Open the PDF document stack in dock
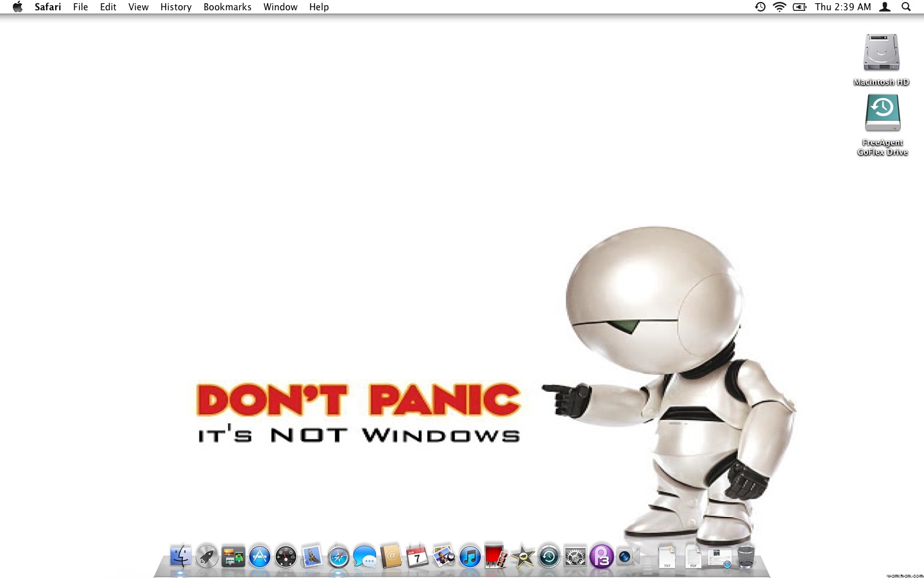 (693, 556)
